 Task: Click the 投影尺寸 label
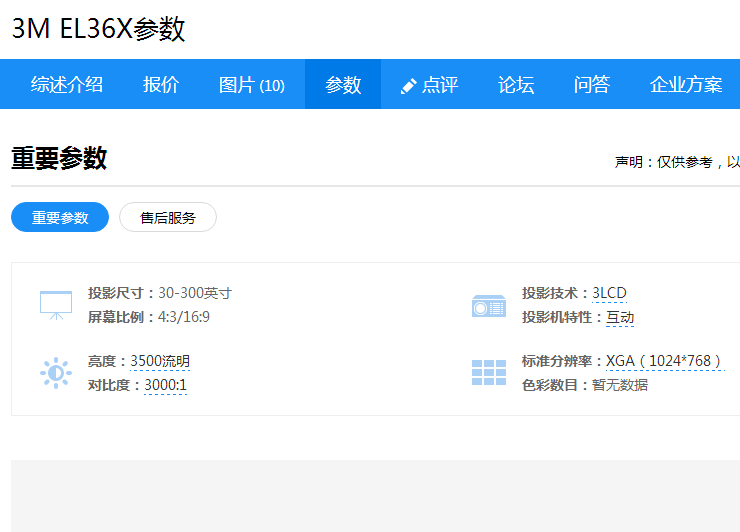tap(116, 293)
